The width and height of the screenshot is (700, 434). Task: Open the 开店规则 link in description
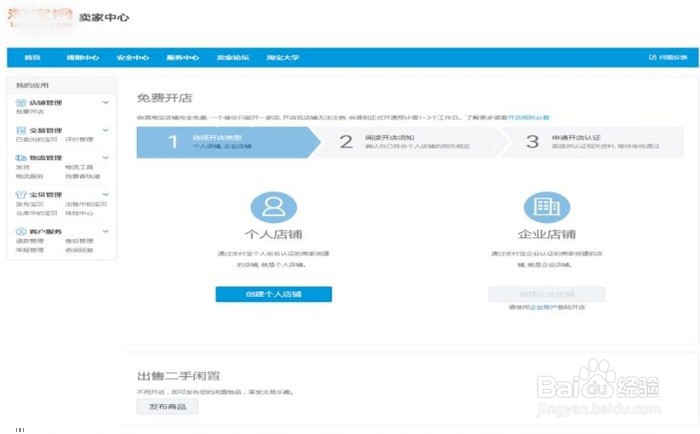click(x=529, y=117)
